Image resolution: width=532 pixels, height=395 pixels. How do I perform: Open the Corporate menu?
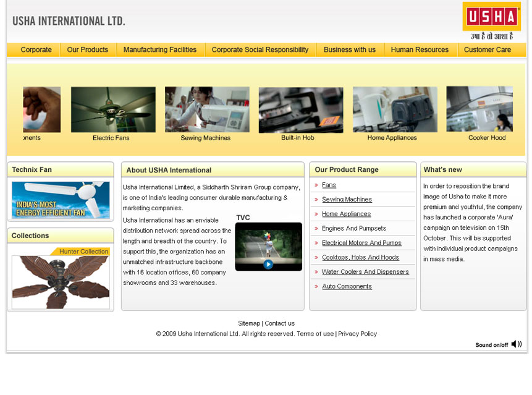36,50
